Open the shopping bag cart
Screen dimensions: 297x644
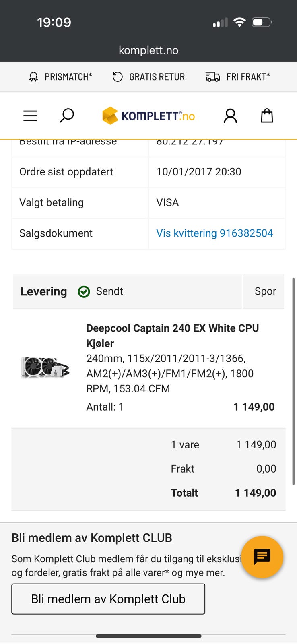[267, 116]
